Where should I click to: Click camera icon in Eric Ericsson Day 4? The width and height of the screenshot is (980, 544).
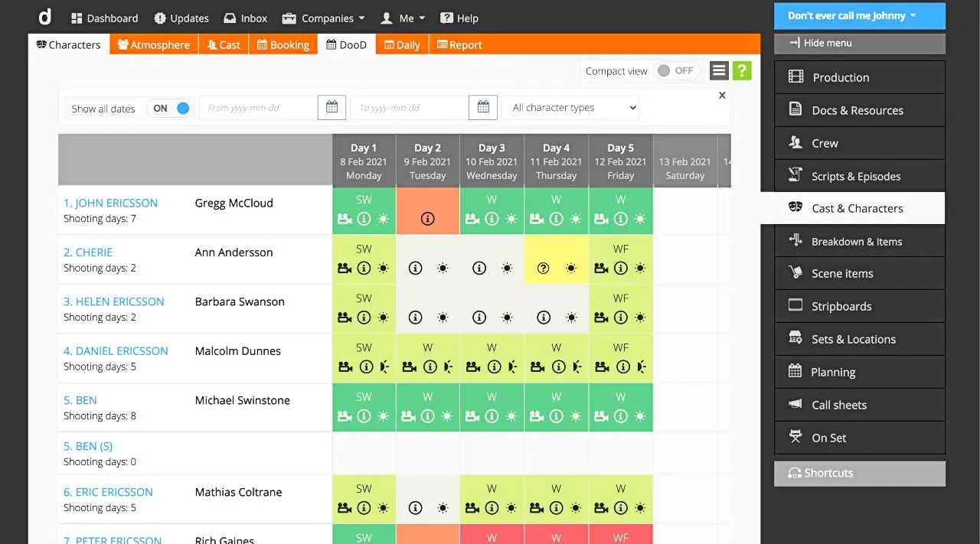[x=537, y=508]
